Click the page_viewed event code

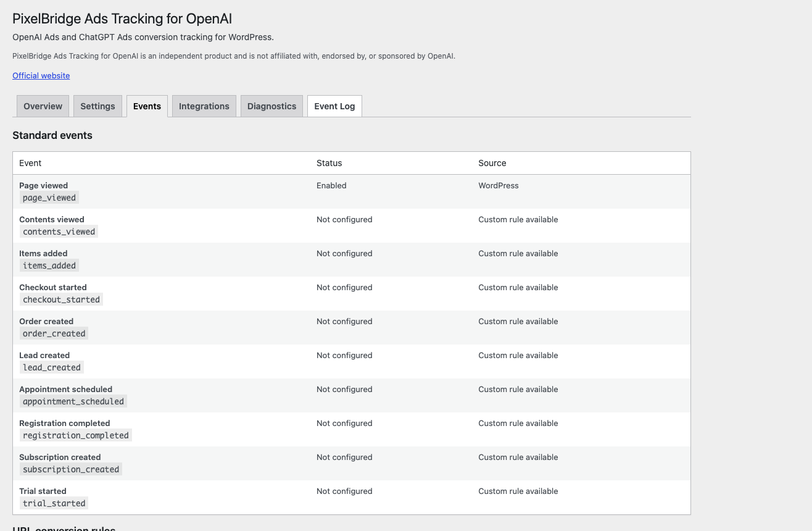pos(49,198)
